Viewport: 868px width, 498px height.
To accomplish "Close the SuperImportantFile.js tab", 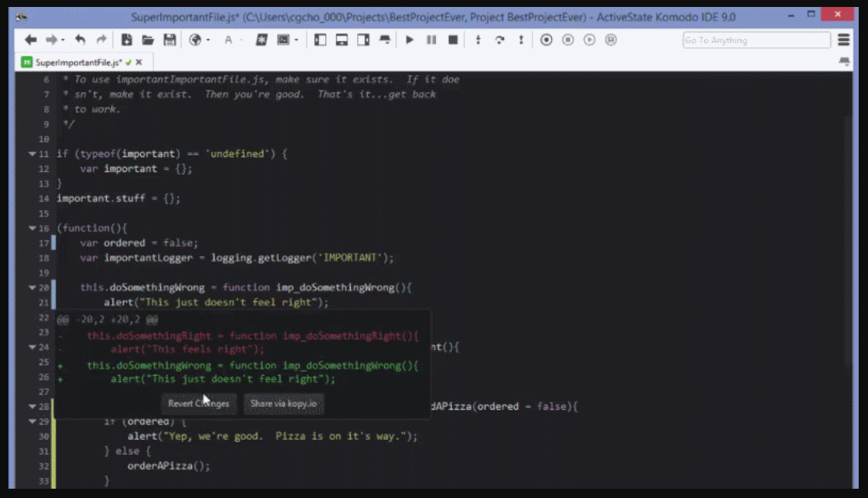I will point(140,62).
